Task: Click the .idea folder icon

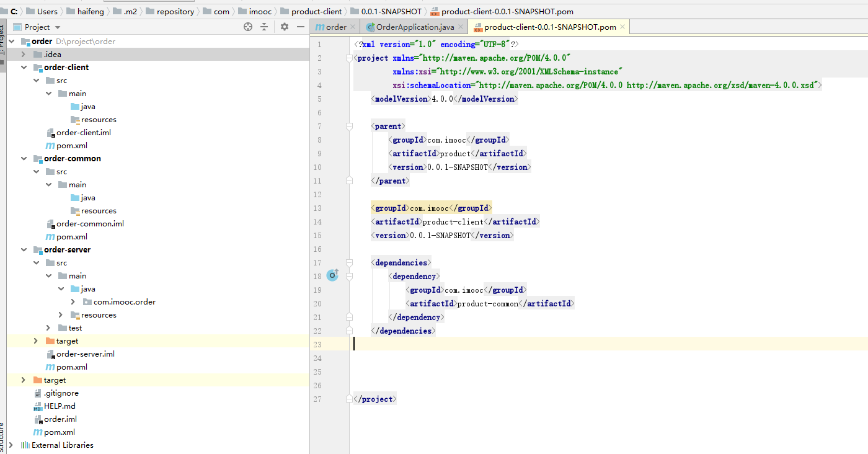Action: [38, 55]
